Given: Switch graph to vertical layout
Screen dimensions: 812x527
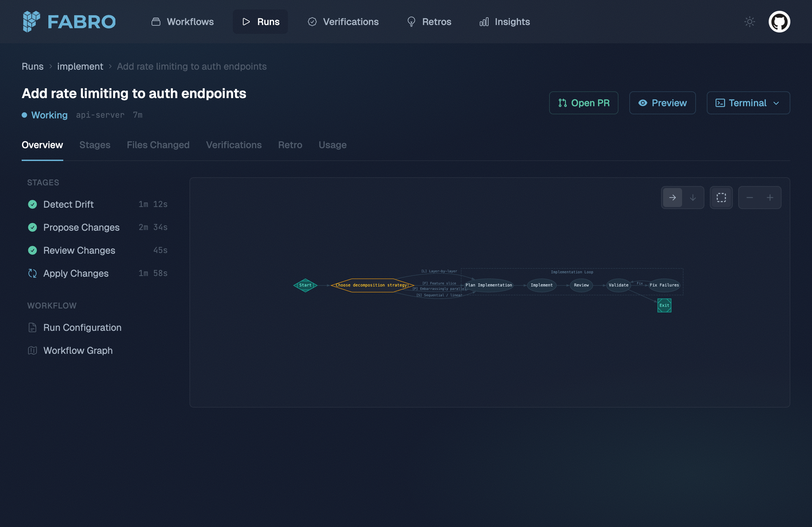Looking at the screenshot, I should coord(693,197).
